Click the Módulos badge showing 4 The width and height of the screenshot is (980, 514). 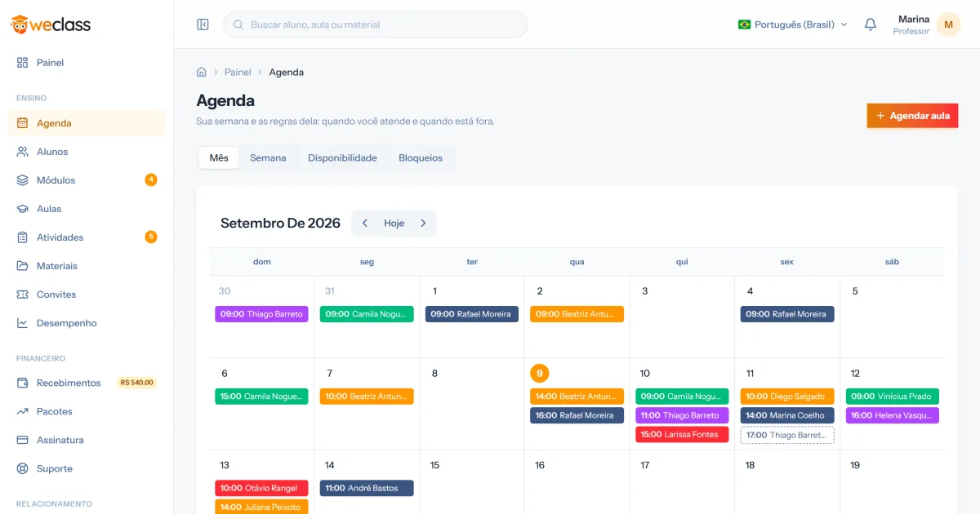[151, 179]
